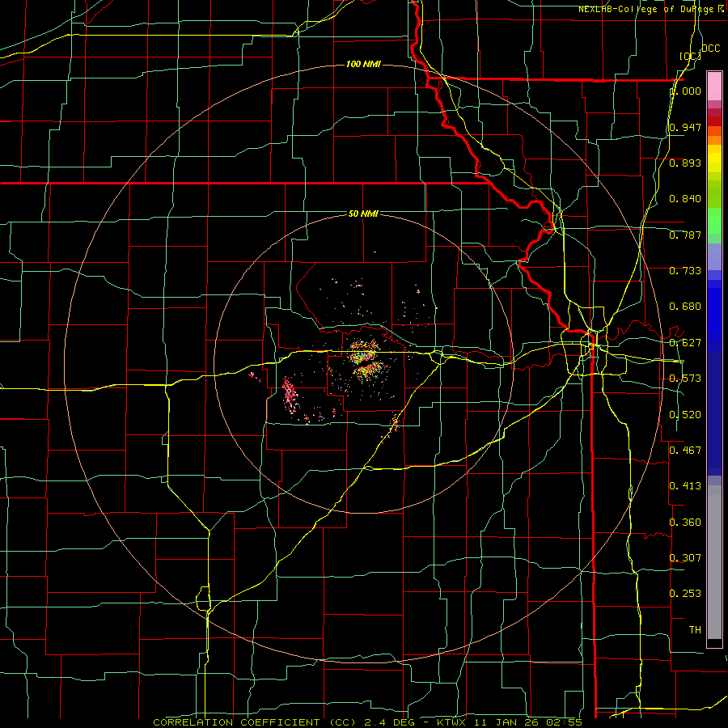Click the 0.840 scale value

[x=685, y=199]
